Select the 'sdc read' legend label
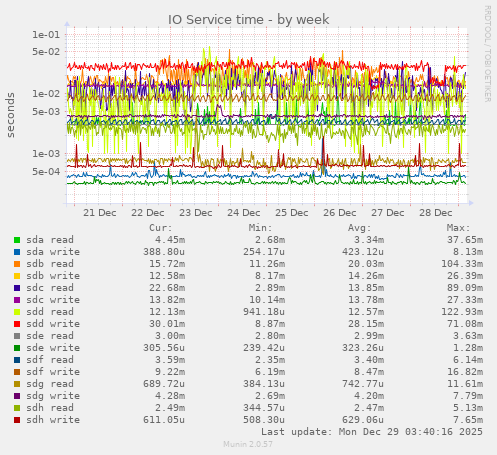The height and width of the screenshot is (455, 497). point(50,288)
